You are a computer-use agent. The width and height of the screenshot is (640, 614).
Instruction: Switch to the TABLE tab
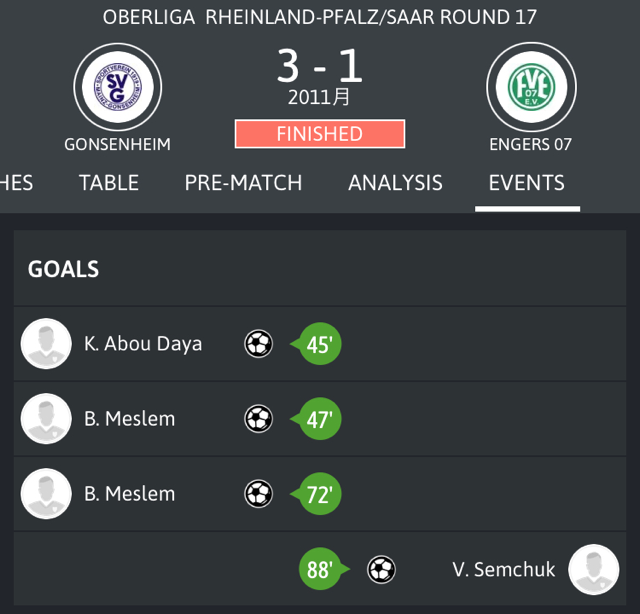109,183
